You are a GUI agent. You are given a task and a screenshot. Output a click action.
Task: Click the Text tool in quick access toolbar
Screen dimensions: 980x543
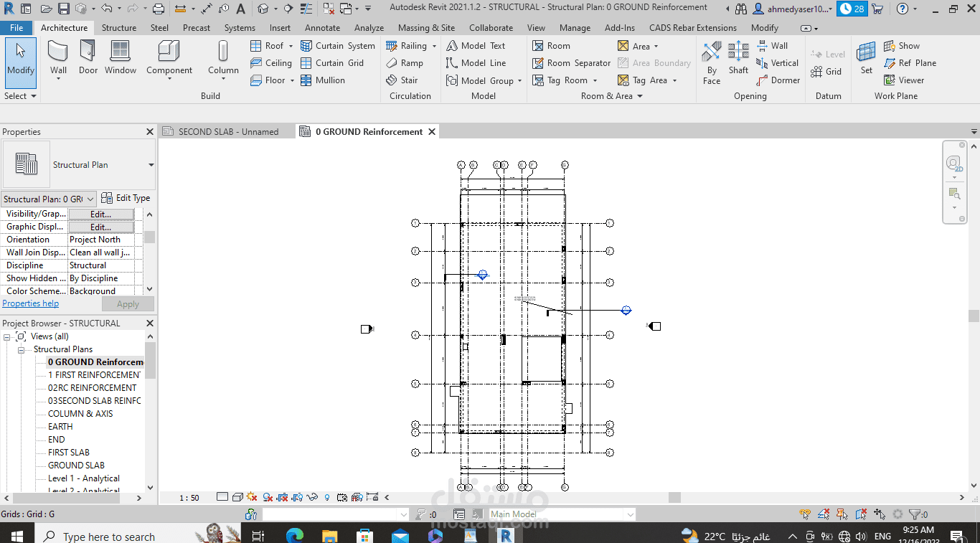240,9
